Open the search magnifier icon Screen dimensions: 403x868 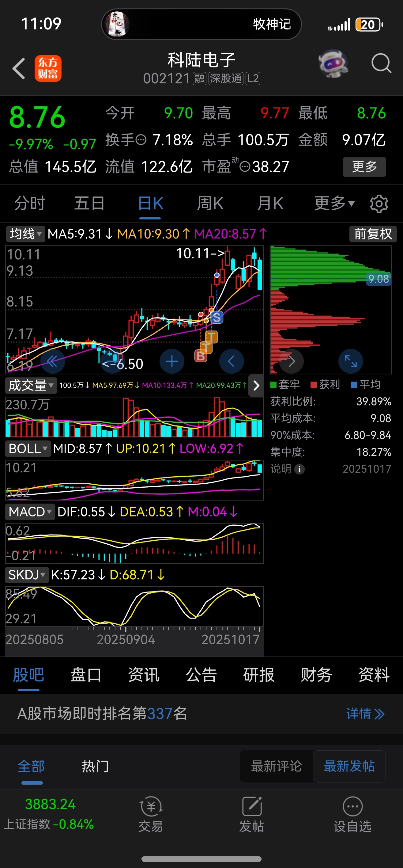point(381,63)
